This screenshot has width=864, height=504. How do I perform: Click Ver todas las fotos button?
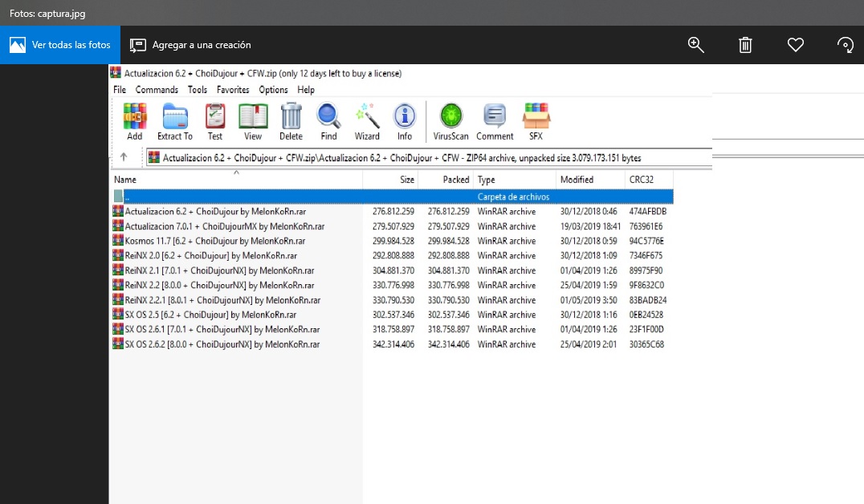point(60,45)
